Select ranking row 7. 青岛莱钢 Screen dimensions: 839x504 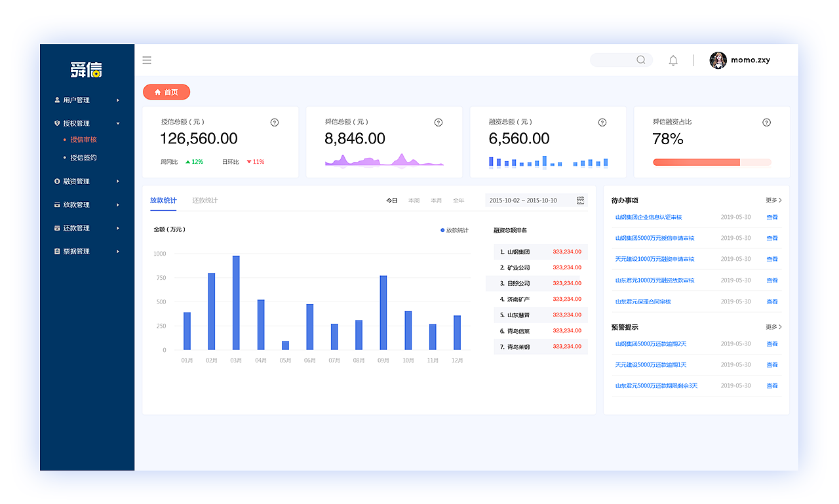541,347
